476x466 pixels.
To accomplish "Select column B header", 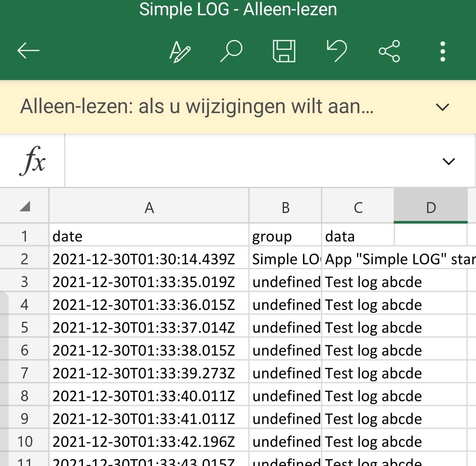I will (286, 208).
